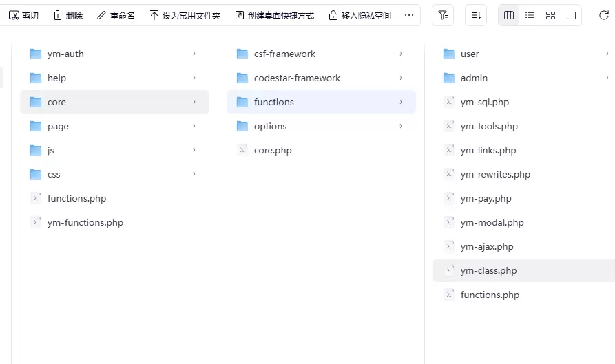Select the ym-pay.php file
Image resolution: width=615 pixels, height=364 pixels.
(x=524, y=198)
